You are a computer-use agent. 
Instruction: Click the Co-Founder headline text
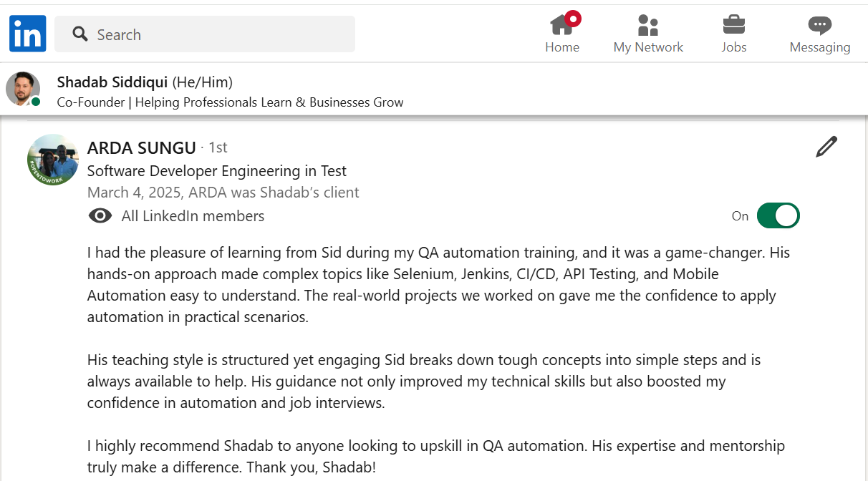[x=230, y=102]
